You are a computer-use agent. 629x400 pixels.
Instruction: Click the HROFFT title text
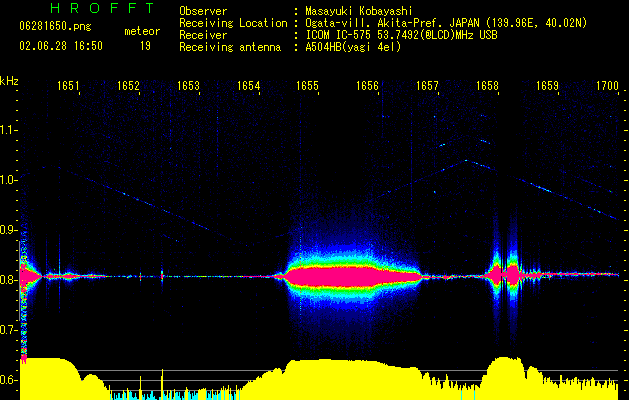click(x=103, y=8)
